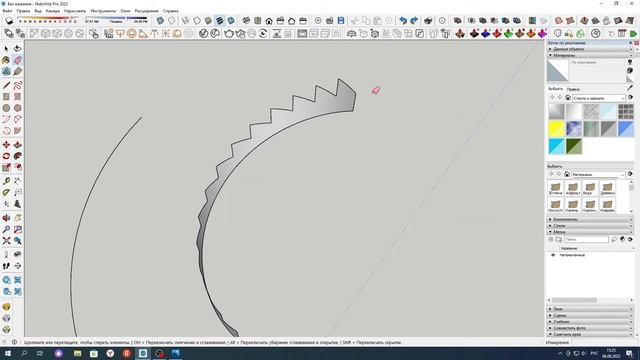Enable Shaded face style
This screenshot has width=640, height=360.
pos(209,20)
